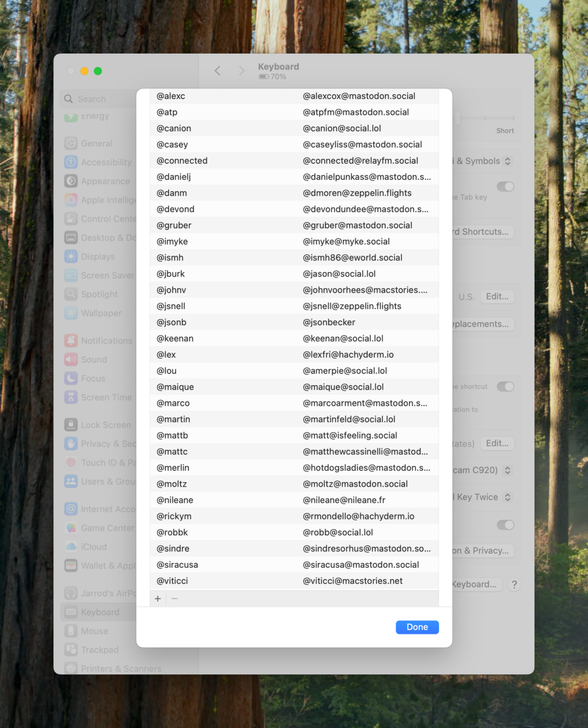The image size is (588, 728).
Task: Click the forward chevron in Keyboard toolbar
Action: [241, 71]
